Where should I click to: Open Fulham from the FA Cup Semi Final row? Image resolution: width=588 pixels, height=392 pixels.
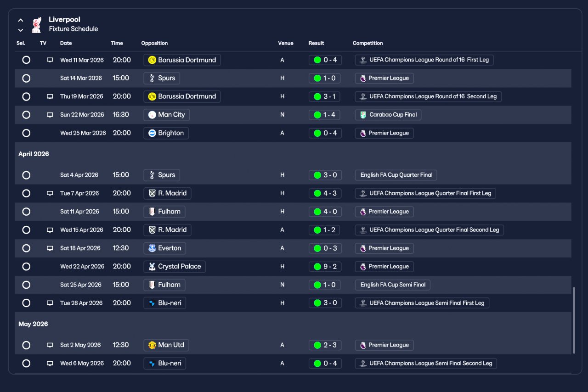pyautogui.click(x=164, y=285)
